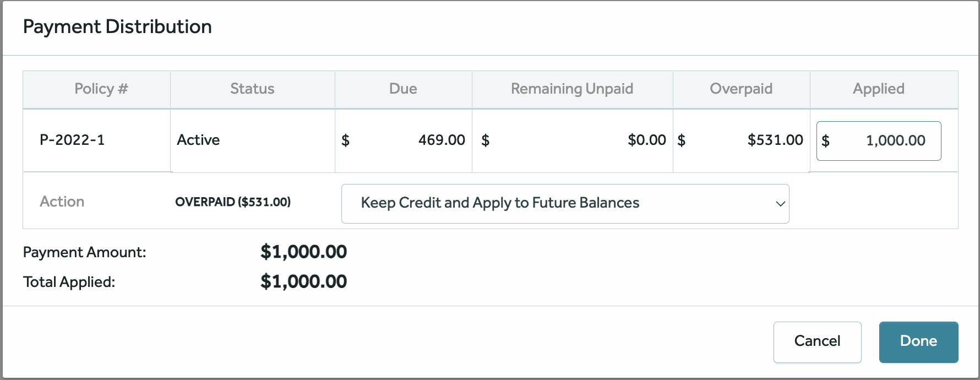Screen dimensions: 980x380
Task: Click the Payment Amount $1,000.00 value
Action: [x=303, y=252]
